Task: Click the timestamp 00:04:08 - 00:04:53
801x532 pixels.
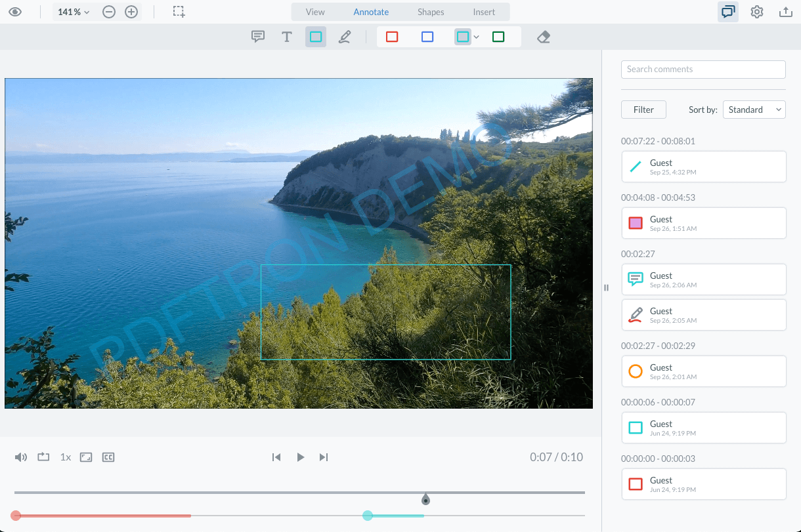Action: point(658,197)
